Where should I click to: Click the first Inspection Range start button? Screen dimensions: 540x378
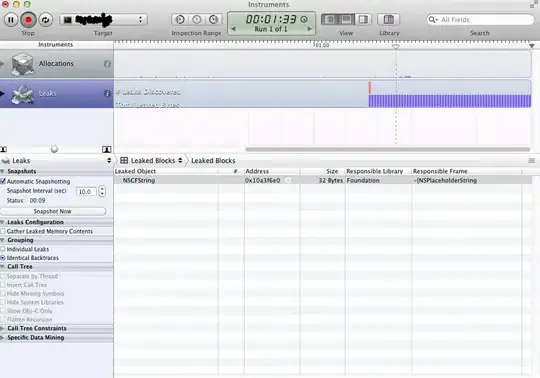pyautogui.click(x=180, y=20)
